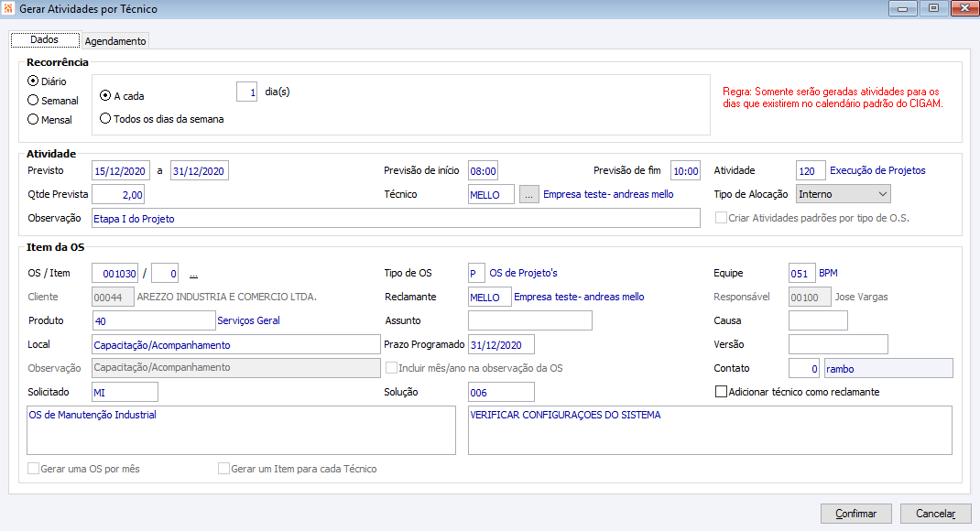Image resolution: width=980 pixels, height=531 pixels.
Task: Enable Adicionar técnico como reclamante
Action: 721,392
